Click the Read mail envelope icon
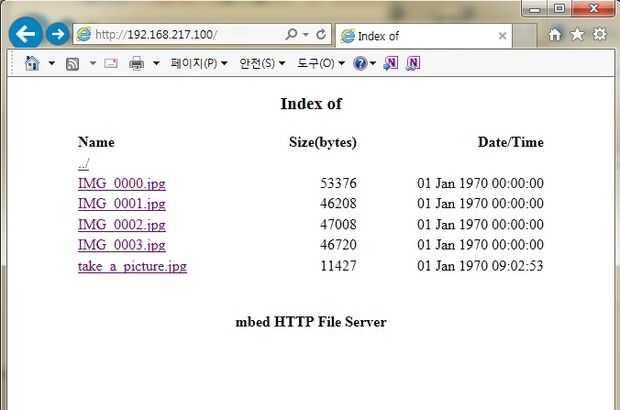The image size is (620, 410). coord(111,63)
